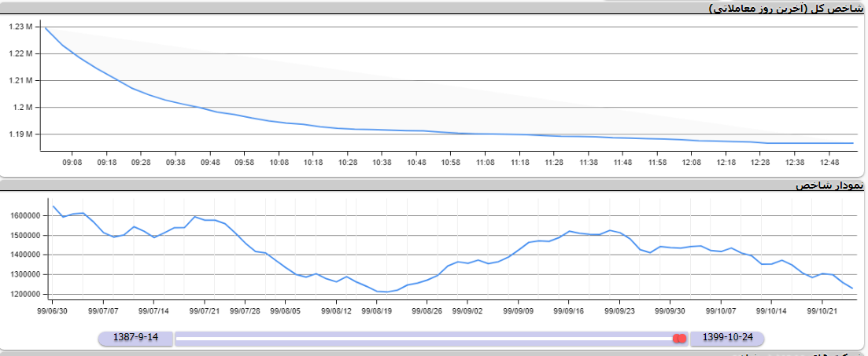Click the red handle on the date range slider

click(x=680, y=338)
